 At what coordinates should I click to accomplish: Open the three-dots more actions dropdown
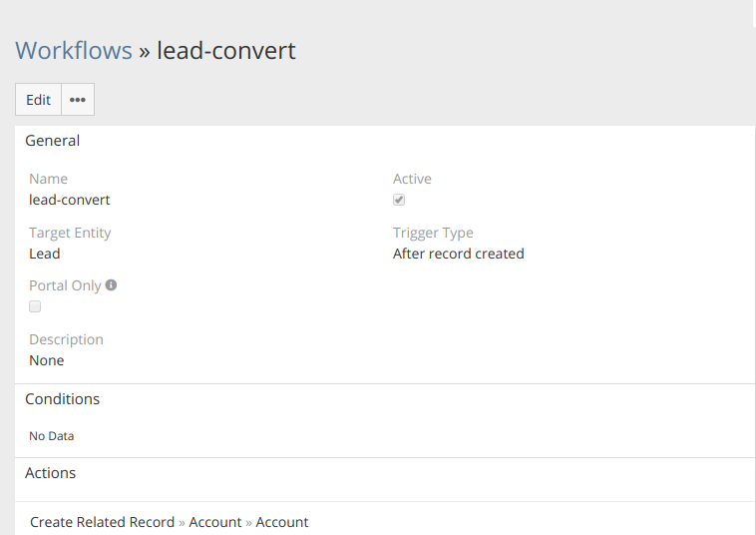[x=78, y=100]
